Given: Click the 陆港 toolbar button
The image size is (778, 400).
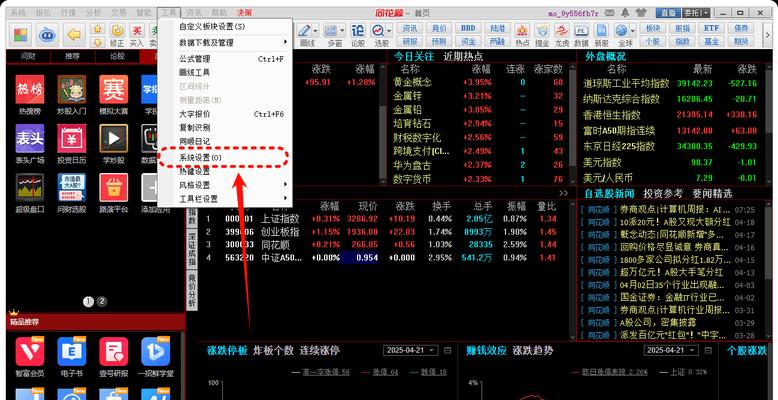Looking at the screenshot, I should tap(497, 28).
